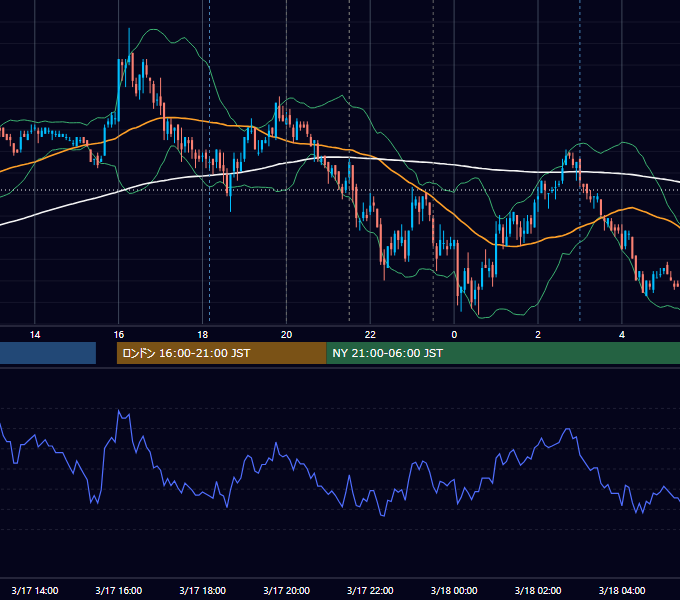Click the price chart hour label 14

pos(35,335)
